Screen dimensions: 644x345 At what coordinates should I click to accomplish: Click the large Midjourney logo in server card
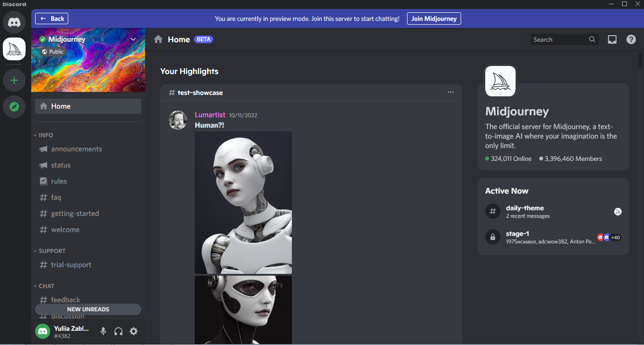500,81
